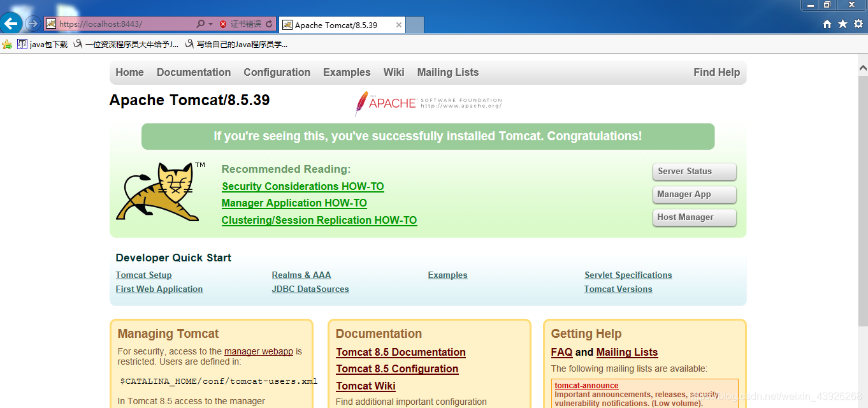Open the FAQ link in Getting Help
This screenshot has height=408, width=868.
point(561,352)
